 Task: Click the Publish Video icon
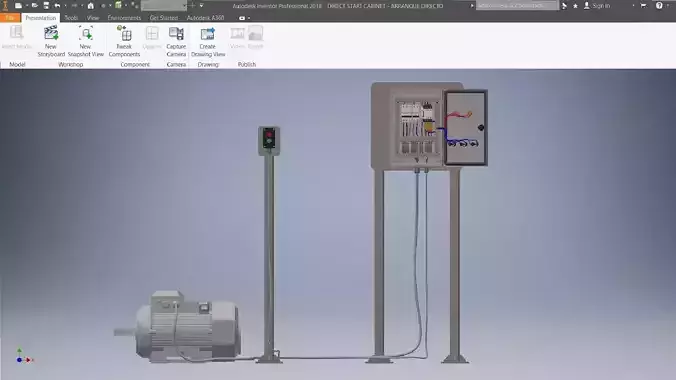coord(237,33)
